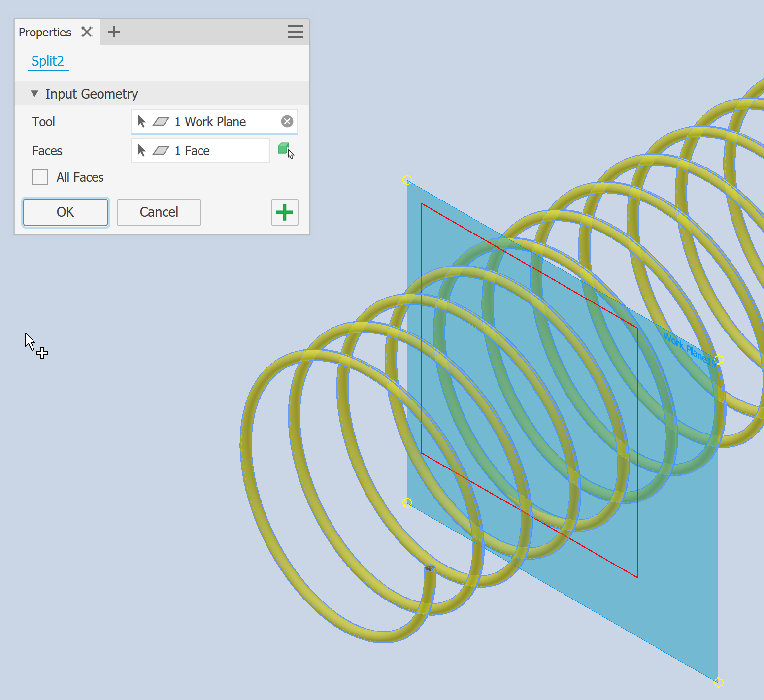Viewport: 764px width, 700px height.
Task: Open the advanced settings hamburger icon
Action: 295,32
